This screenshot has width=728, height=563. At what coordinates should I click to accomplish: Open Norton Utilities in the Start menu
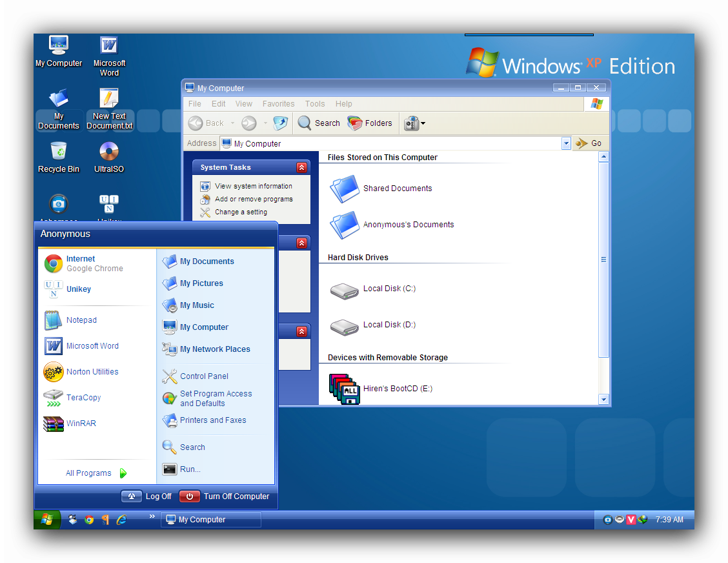tap(81, 372)
